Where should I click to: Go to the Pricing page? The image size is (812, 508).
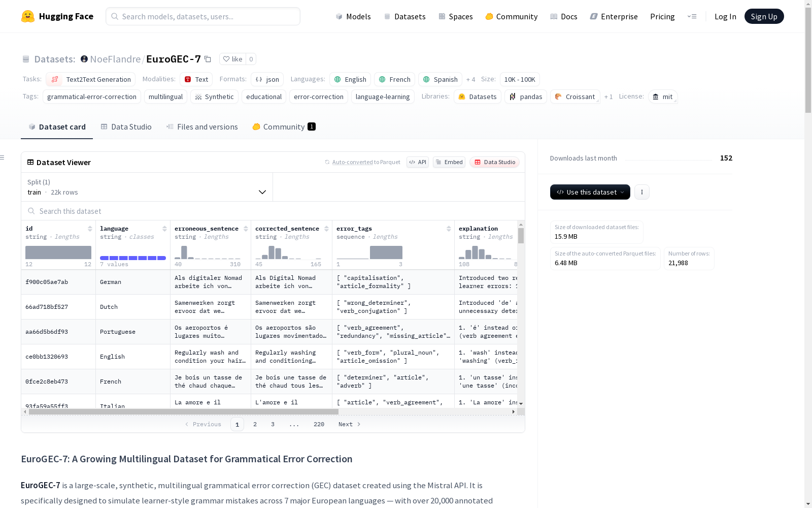[x=662, y=16]
